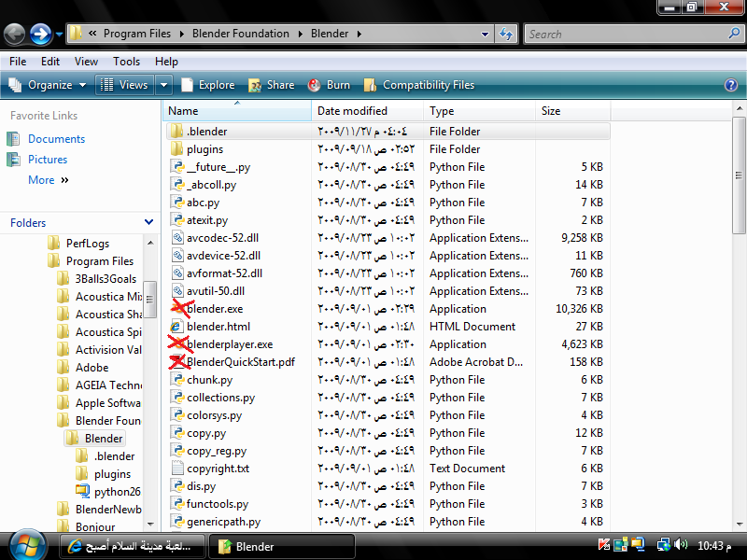
Task: Refresh the folder view
Action: point(506,34)
